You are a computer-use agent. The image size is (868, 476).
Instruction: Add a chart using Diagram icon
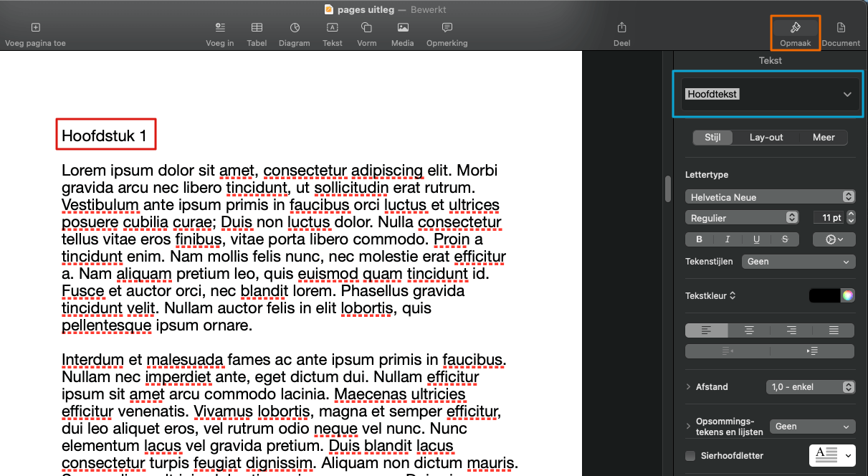pyautogui.click(x=295, y=27)
